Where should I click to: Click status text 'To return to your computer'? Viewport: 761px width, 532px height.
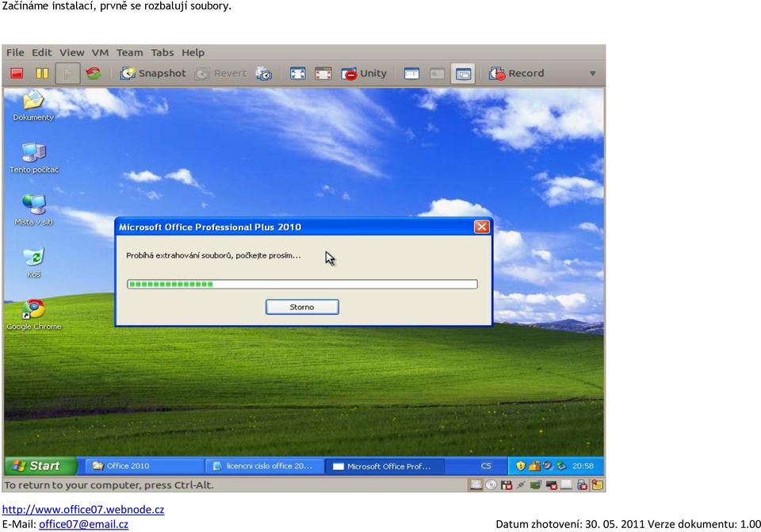pos(109,485)
